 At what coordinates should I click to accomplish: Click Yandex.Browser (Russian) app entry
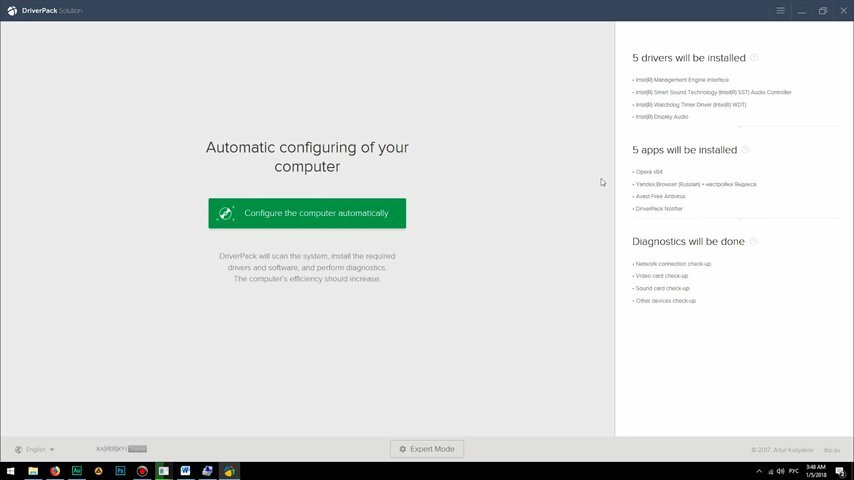[694, 184]
